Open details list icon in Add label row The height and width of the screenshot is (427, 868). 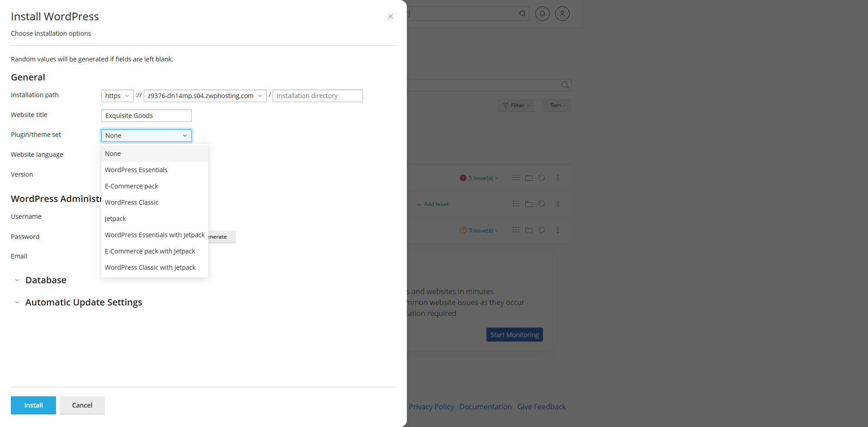coord(516,204)
